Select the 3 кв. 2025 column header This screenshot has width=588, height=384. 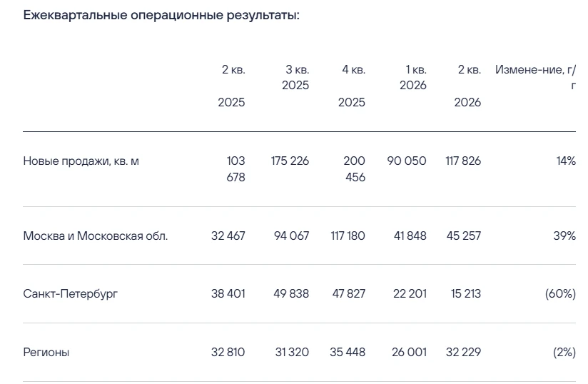(x=295, y=77)
